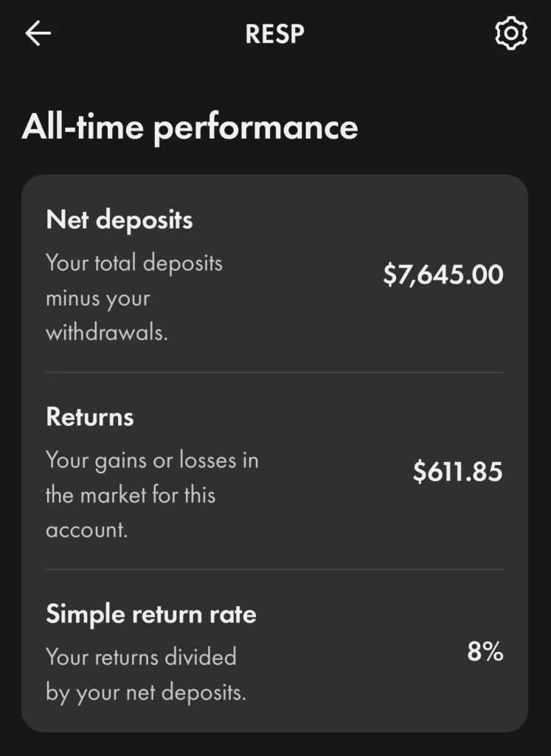Click the divider below the Net deposits row
Image resolution: width=551 pixels, height=756 pixels.
click(x=274, y=373)
